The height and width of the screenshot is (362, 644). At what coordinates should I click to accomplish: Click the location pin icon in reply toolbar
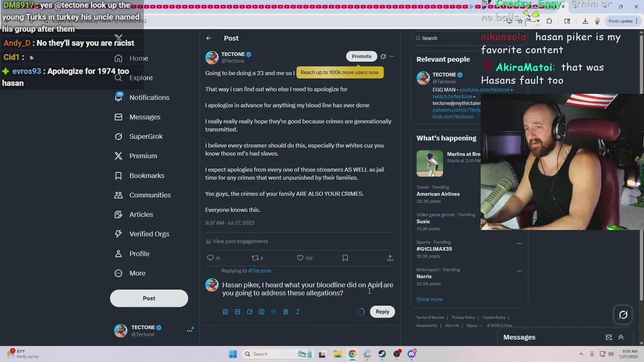click(x=274, y=312)
